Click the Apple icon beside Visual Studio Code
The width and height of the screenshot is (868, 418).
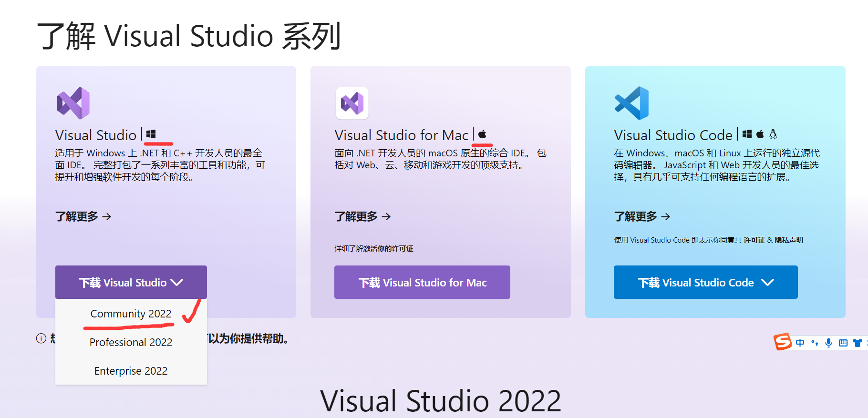pyautogui.click(x=760, y=134)
